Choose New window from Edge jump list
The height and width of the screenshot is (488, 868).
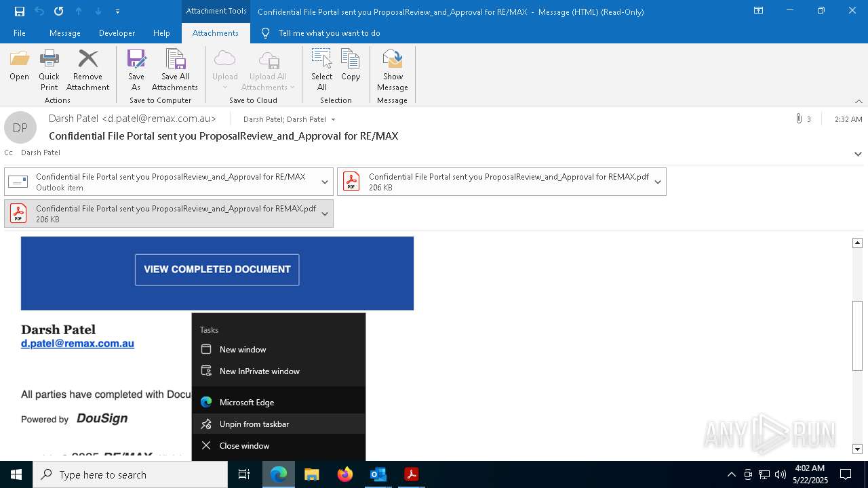[x=279, y=350]
